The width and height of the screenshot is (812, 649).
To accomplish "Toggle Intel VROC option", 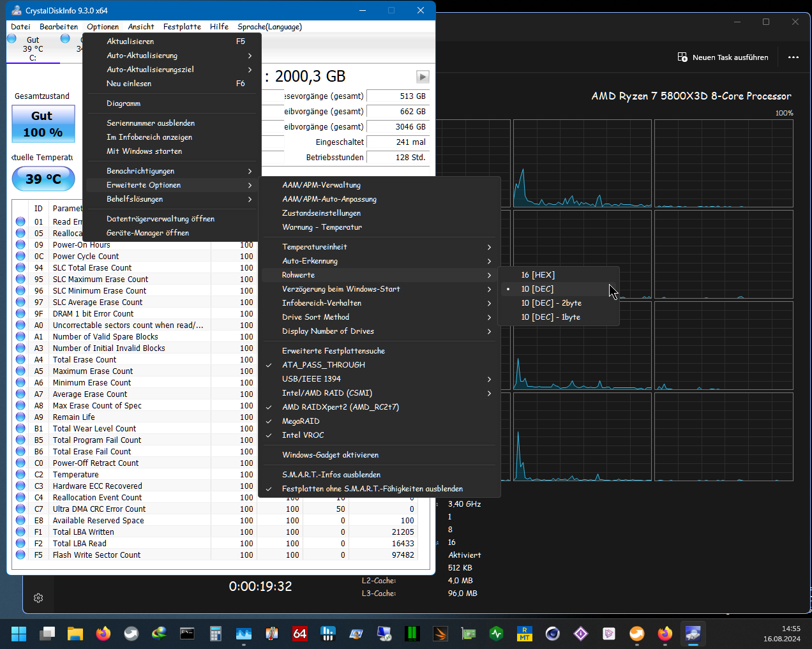I will tap(380, 435).
